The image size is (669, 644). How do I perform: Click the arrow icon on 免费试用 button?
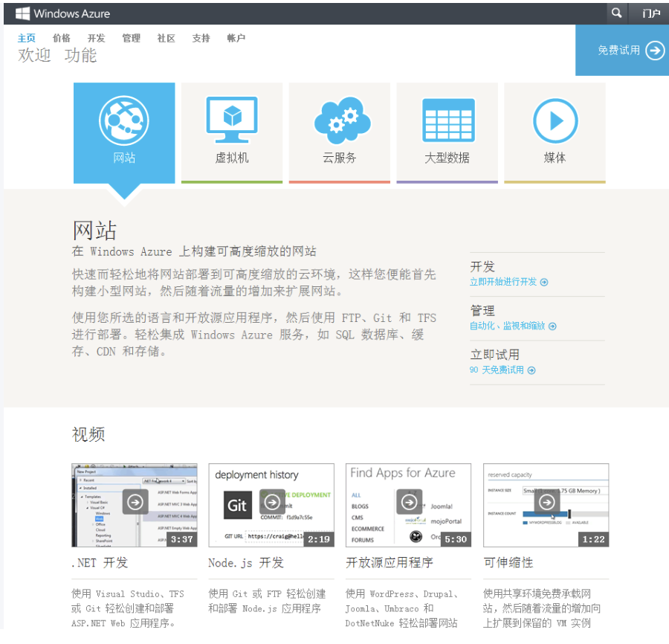click(x=655, y=51)
